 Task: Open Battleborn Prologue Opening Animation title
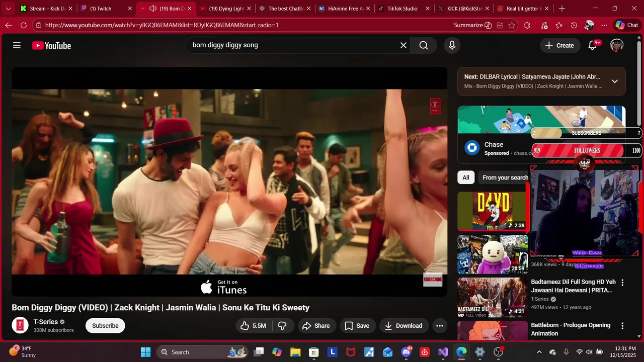coord(571,329)
